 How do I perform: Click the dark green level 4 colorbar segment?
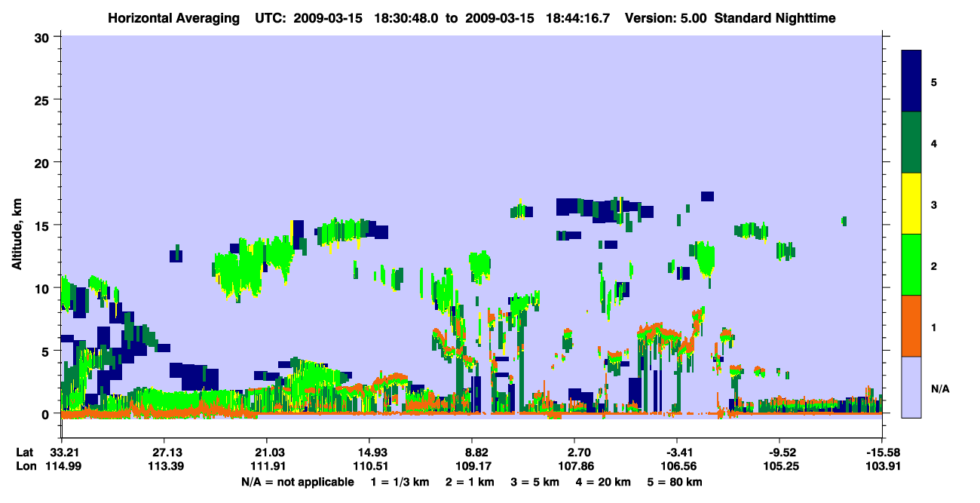coord(911,143)
